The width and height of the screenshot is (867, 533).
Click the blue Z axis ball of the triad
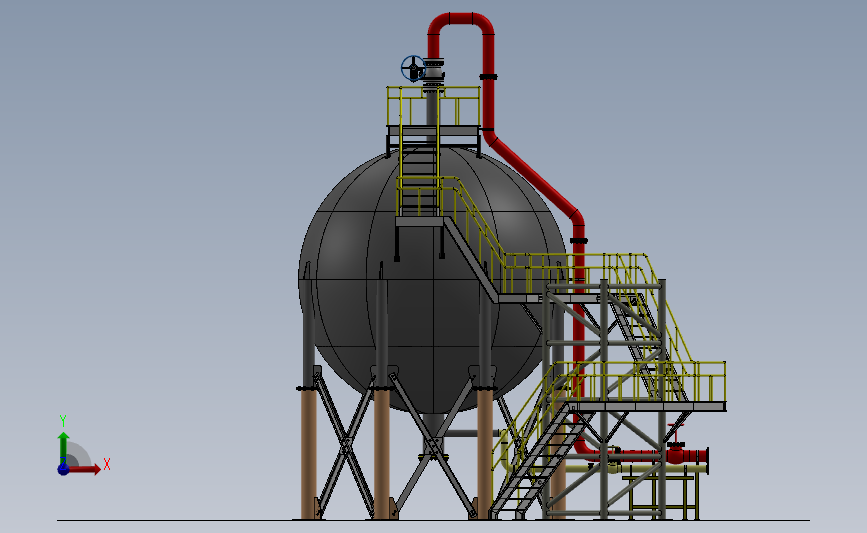[64, 469]
